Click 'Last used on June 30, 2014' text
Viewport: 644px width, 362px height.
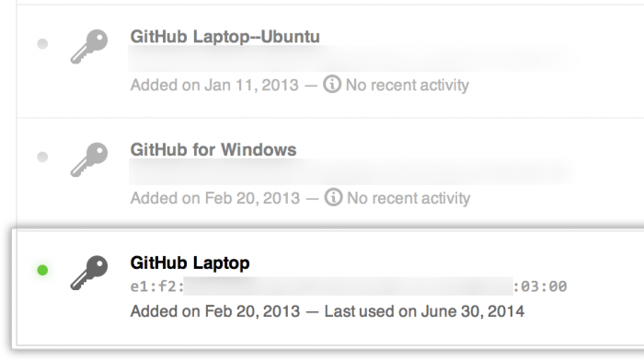pos(424,311)
